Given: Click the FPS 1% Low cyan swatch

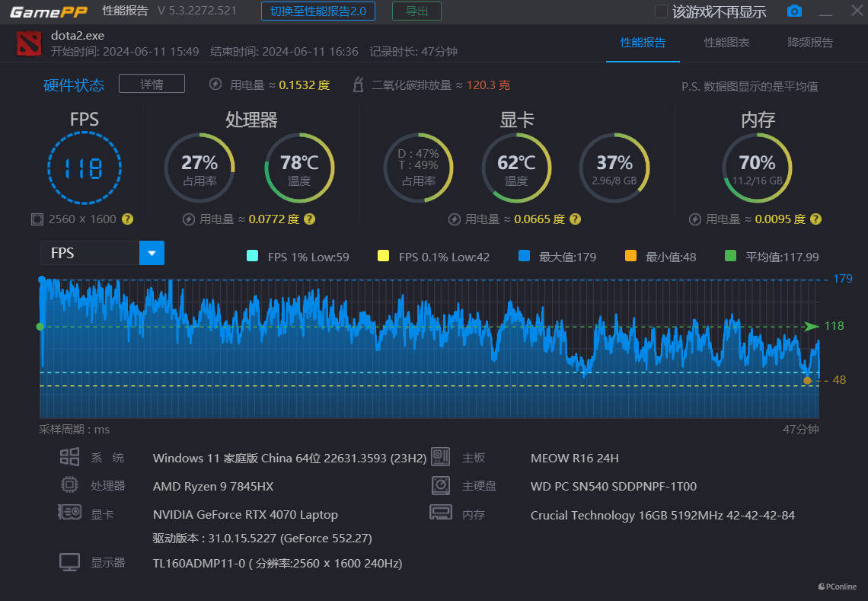Looking at the screenshot, I should tap(253, 256).
